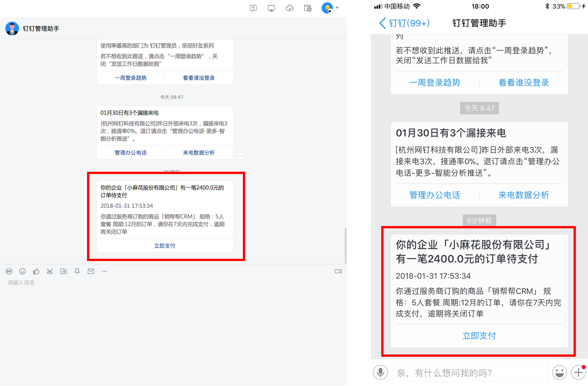Screen dimensions: 588x386
Task: Tap the 2018-01-31 17:53:34 timestamp on phone card
Action: (x=433, y=276)
